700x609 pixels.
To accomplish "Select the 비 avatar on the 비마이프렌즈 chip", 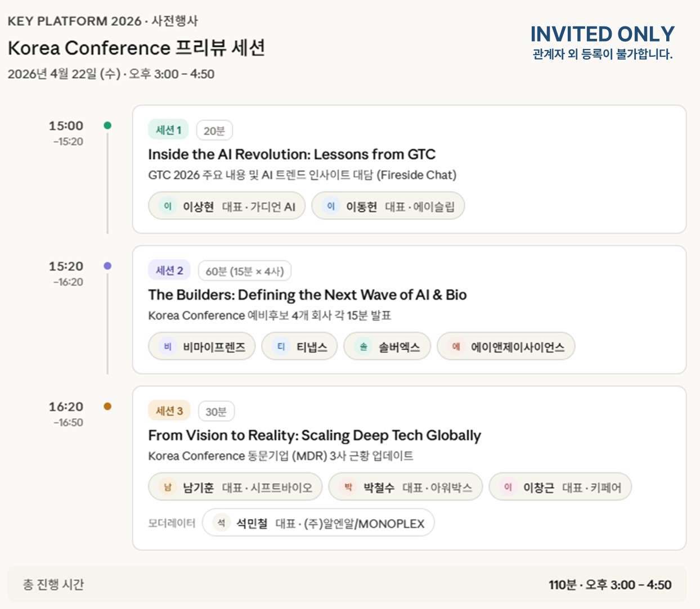I will click(166, 346).
